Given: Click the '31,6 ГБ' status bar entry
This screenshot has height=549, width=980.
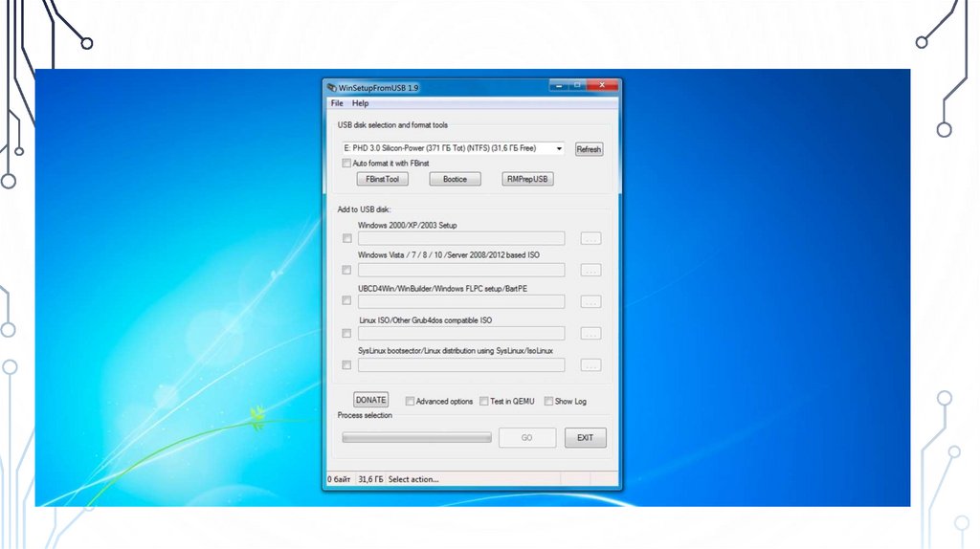Looking at the screenshot, I should point(370,479).
